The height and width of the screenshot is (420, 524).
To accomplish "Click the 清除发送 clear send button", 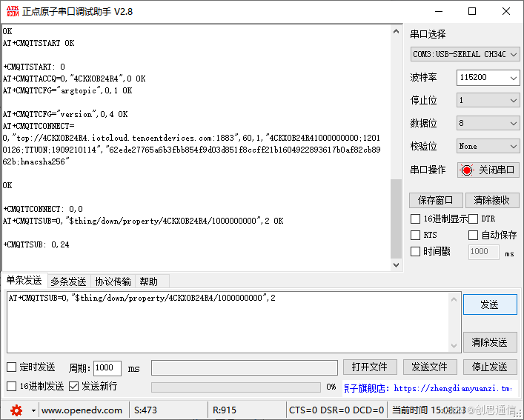I will tap(490, 342).
